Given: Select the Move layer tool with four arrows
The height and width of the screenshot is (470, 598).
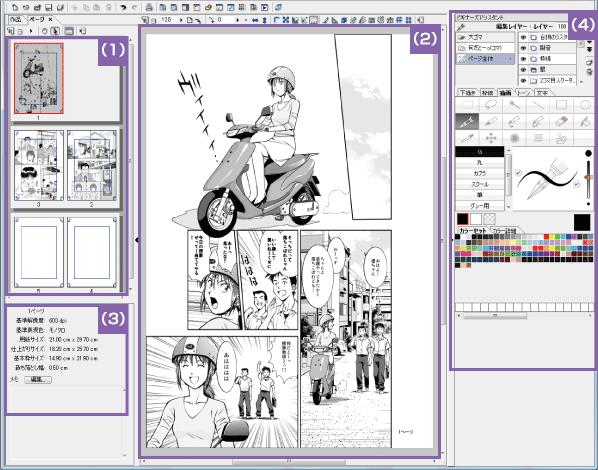Looking at the screenshot, I should [491, 138].
